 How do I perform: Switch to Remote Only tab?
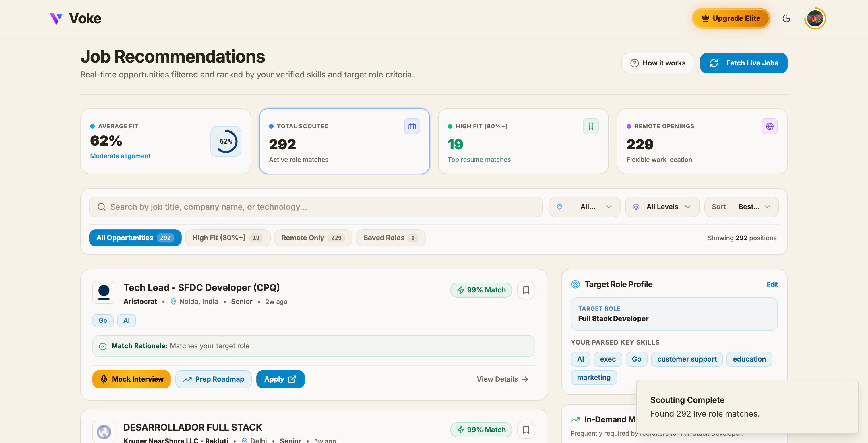313,238
